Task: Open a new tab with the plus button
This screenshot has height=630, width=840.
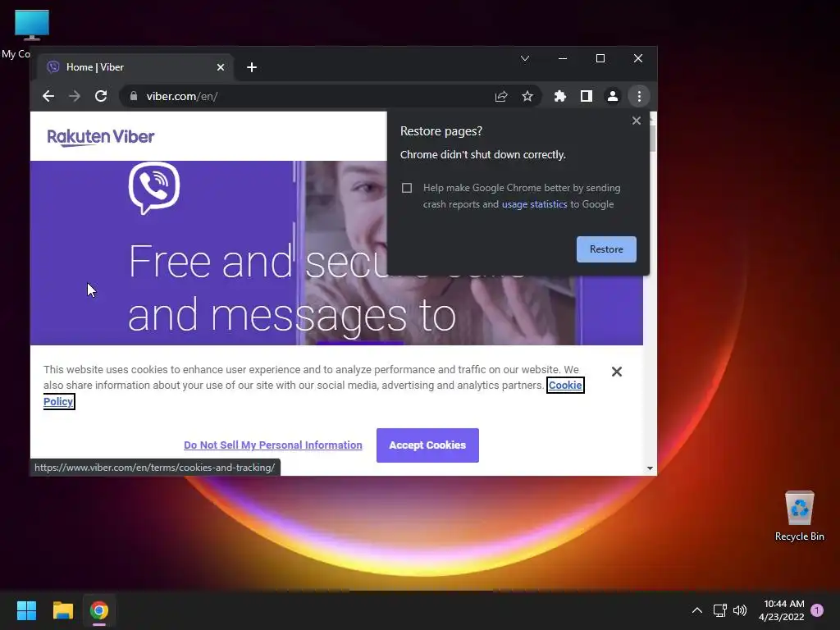Action: 252,67
